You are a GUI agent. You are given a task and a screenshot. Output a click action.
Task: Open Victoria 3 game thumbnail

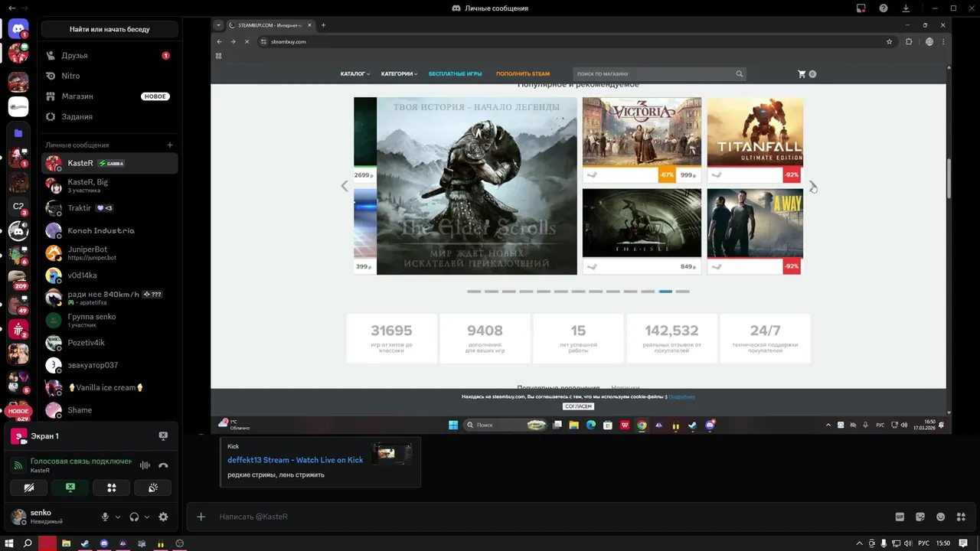[642, 132]
